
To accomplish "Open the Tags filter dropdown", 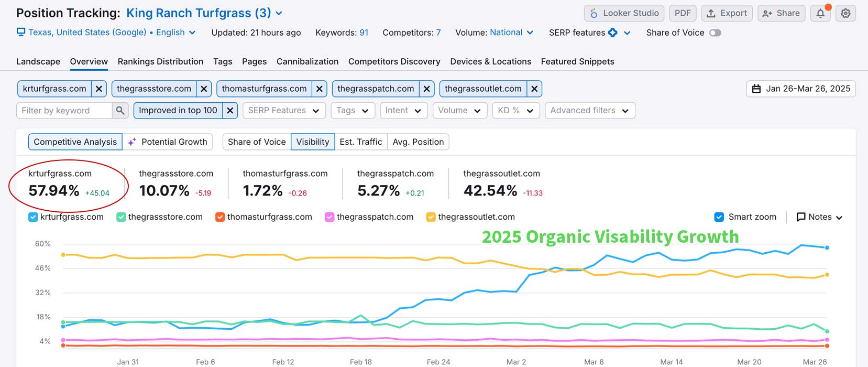I will [353, 110].
